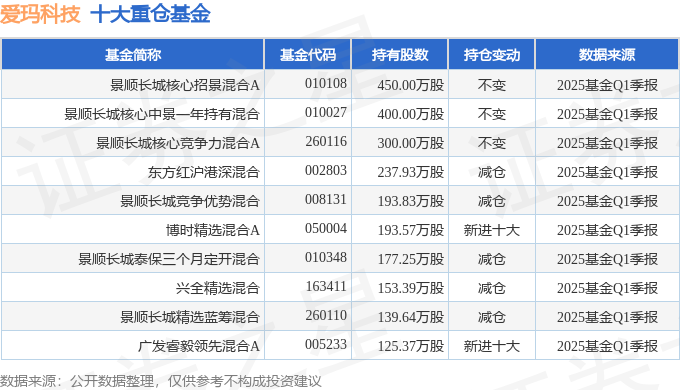Click the 基金简称 column header
The height and width of the screenshot is (390, 680).
click(x=133, y=55)
